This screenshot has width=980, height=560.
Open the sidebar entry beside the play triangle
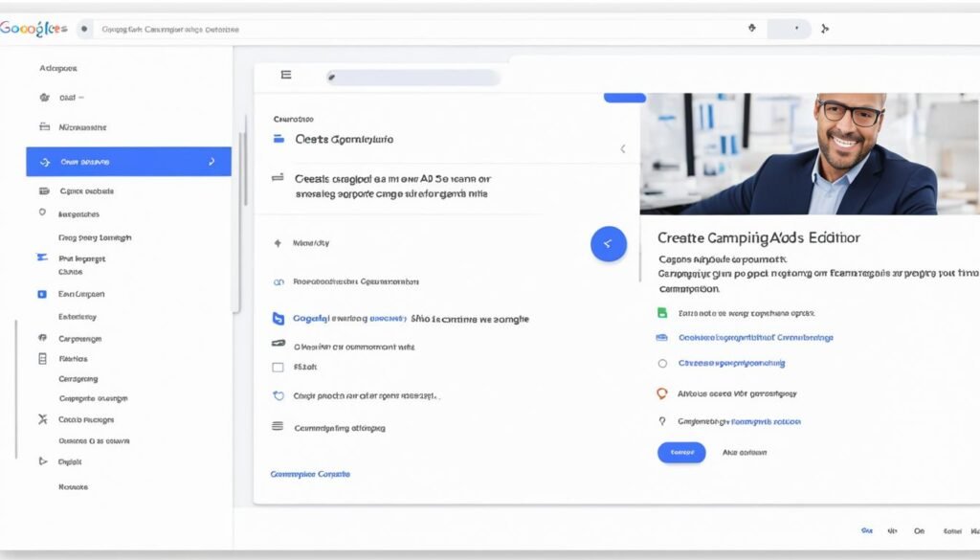[70, 461]
